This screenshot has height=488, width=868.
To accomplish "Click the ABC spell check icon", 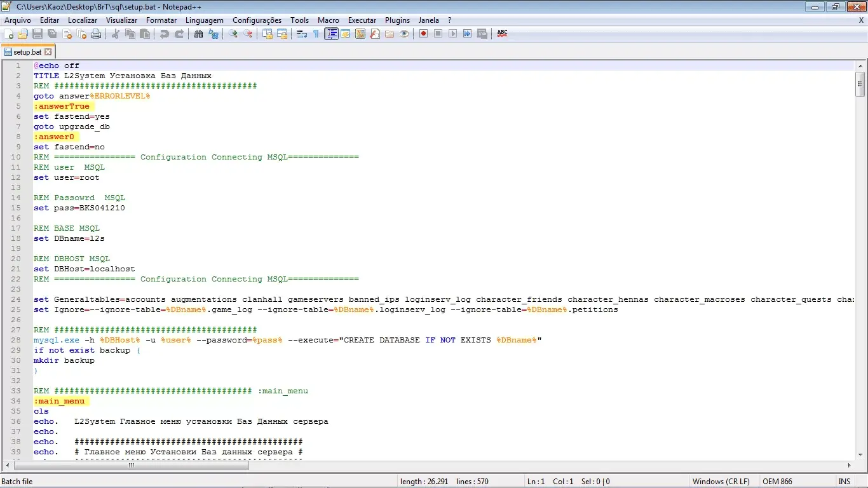I will (502, 34).
